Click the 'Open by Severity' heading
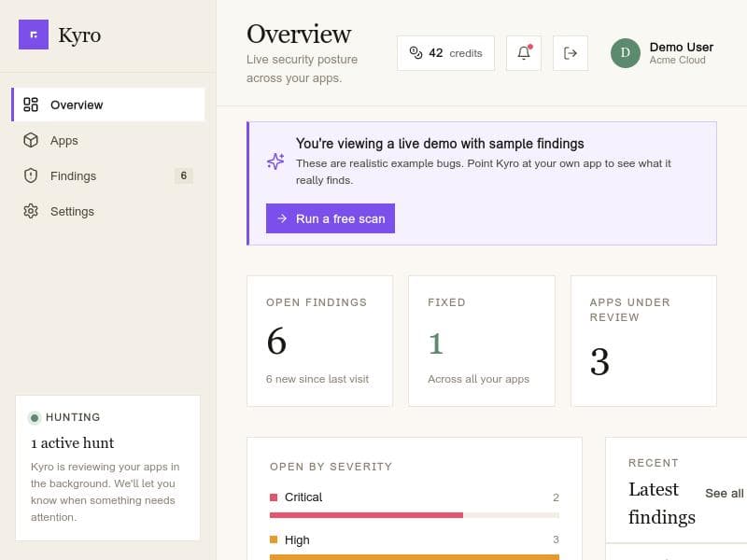Image resolution: width=747 pixels, height=560 pixels. pos(331,467)
